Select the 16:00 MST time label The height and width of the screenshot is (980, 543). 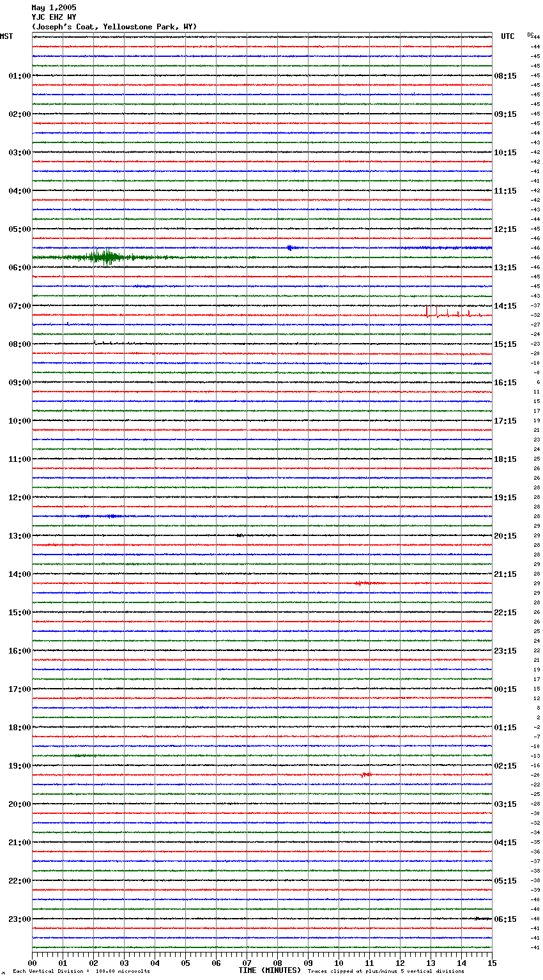click(x=19, y=651)
